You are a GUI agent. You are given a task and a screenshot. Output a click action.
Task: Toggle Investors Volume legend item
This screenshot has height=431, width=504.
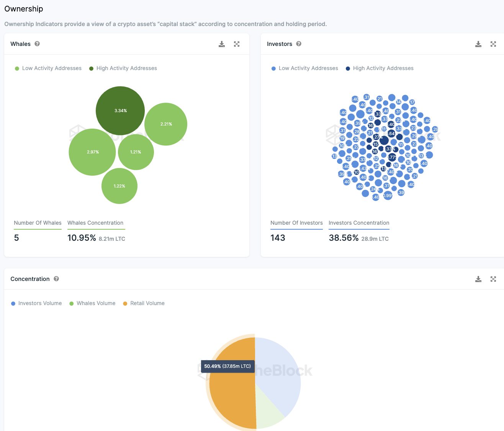[36, 303]
